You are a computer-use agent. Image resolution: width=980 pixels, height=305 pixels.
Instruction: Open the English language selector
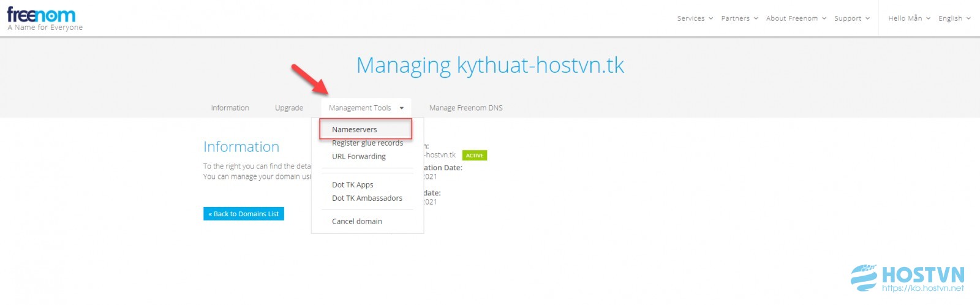click(x=954, y=18)
